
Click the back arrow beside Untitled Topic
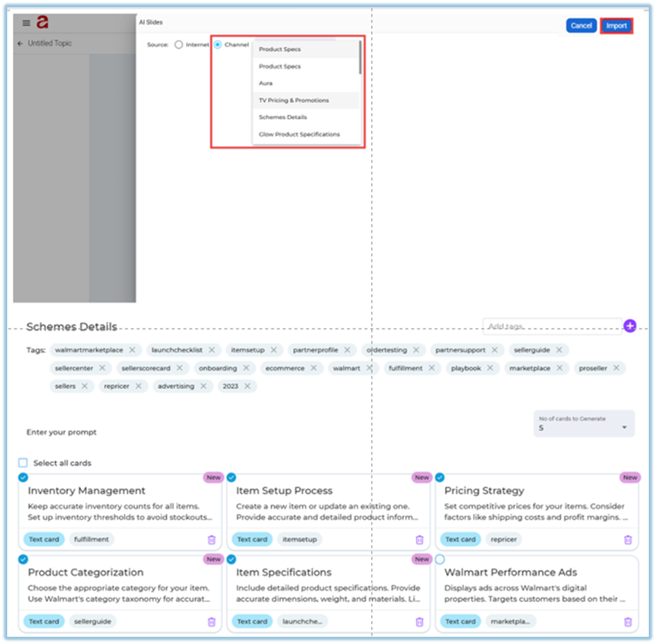coord(20,43)
